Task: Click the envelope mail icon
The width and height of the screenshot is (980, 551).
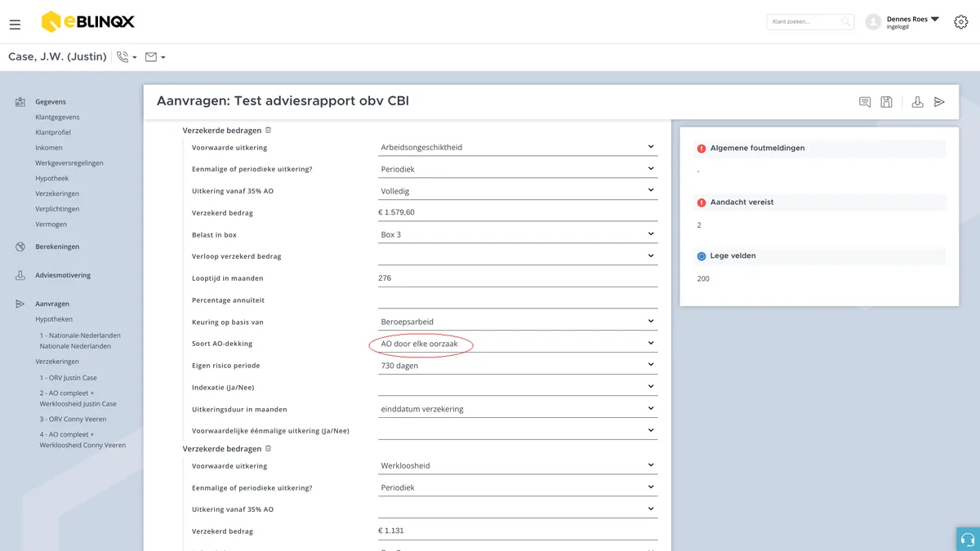Action: [x=151, y=57]
